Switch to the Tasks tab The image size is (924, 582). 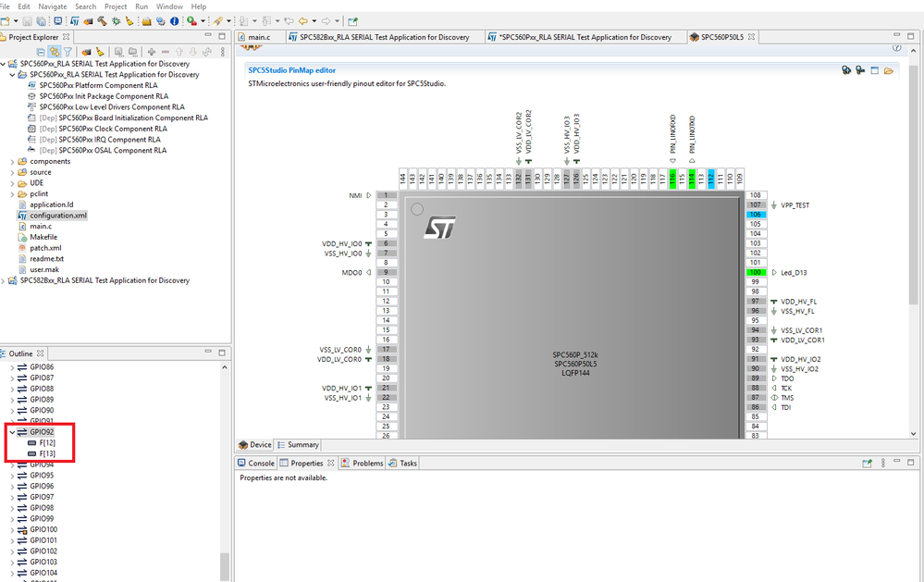(403, 464)
